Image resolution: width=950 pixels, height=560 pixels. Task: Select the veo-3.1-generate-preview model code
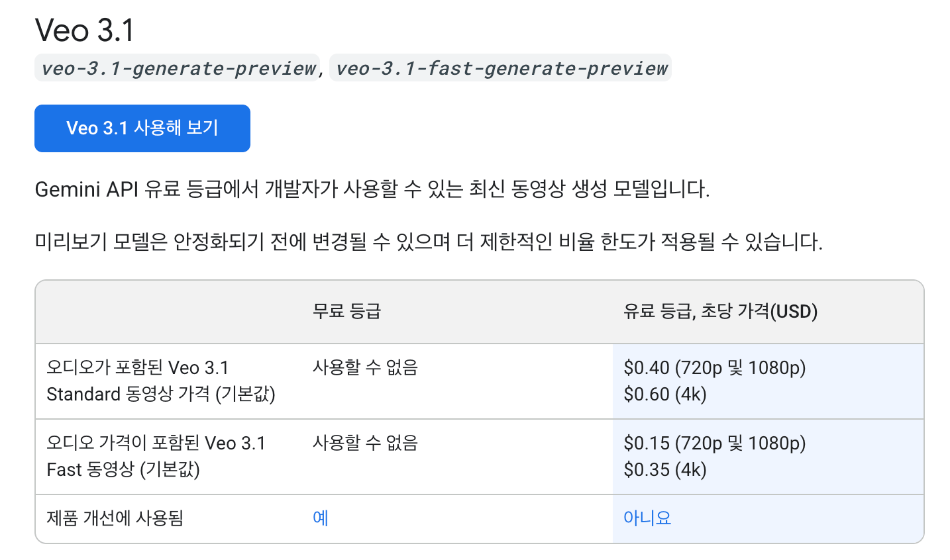178,68
